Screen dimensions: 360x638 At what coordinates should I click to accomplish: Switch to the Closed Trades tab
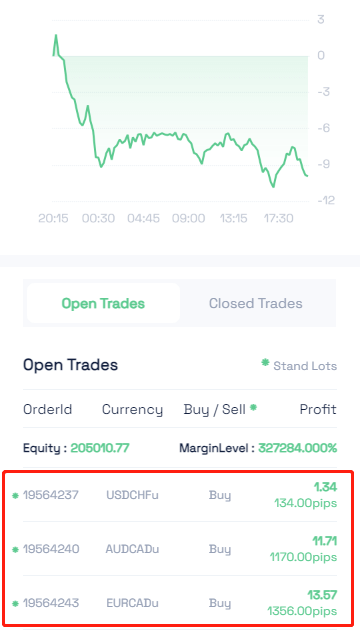[x=255, y=303]
